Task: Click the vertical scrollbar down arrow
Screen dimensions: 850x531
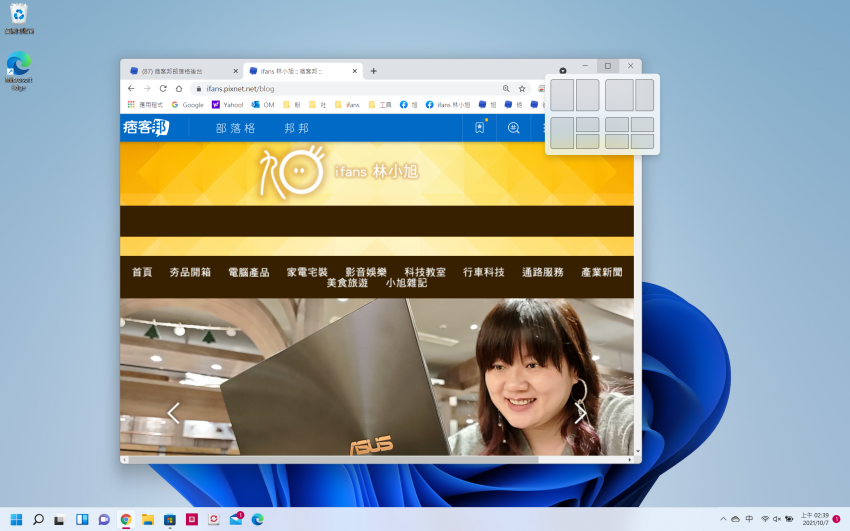Action: [x=638, y=451]
